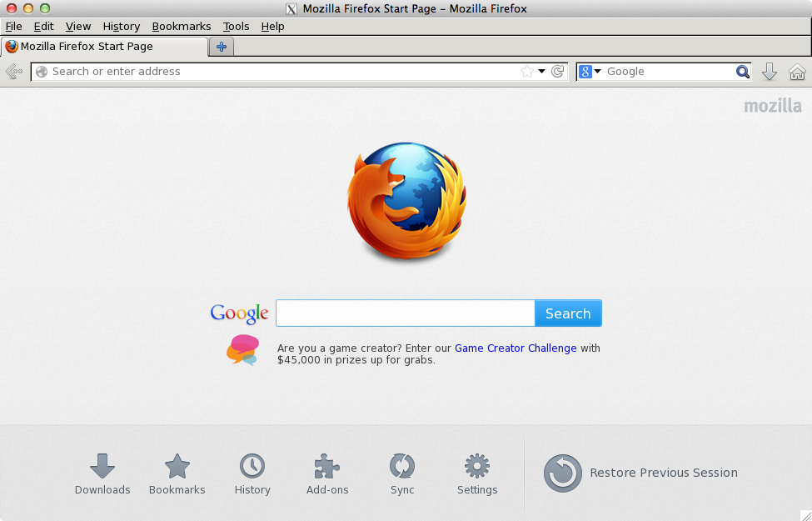Minimize window with yellow button

point(28,8)
